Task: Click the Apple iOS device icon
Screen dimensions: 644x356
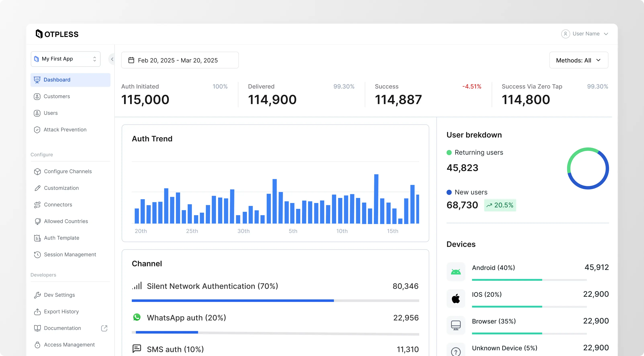Action: coord(456,298)
